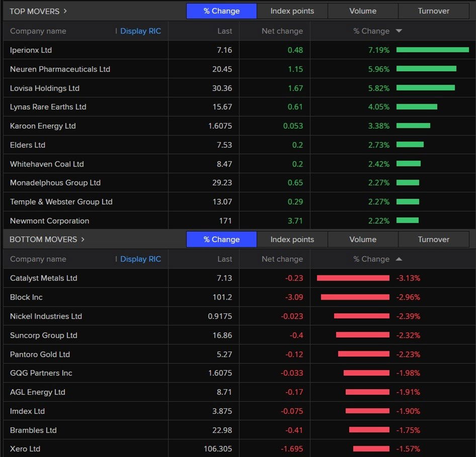This screenshot has width=476, height=457.
Task: Open Lynas Rare Earths Ltd entry
Action: 48,107
